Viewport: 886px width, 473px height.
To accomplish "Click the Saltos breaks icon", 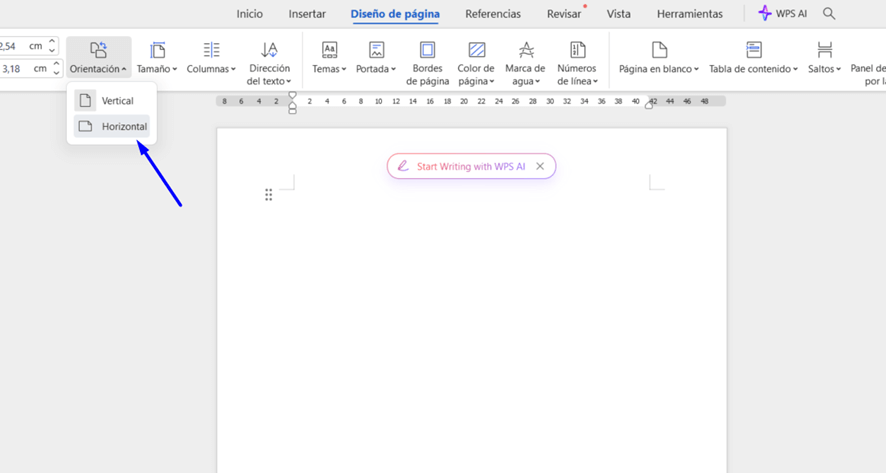I will pyautogui.click(x=824, y=50).
